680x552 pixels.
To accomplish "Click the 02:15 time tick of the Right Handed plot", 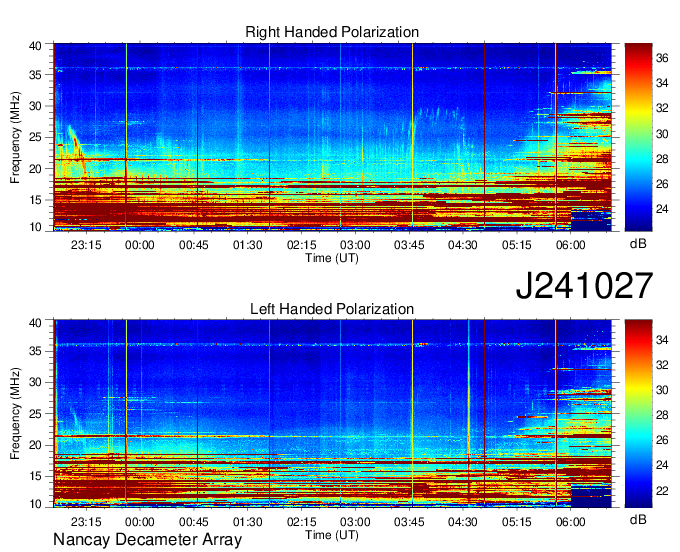I will coord(301,245).
